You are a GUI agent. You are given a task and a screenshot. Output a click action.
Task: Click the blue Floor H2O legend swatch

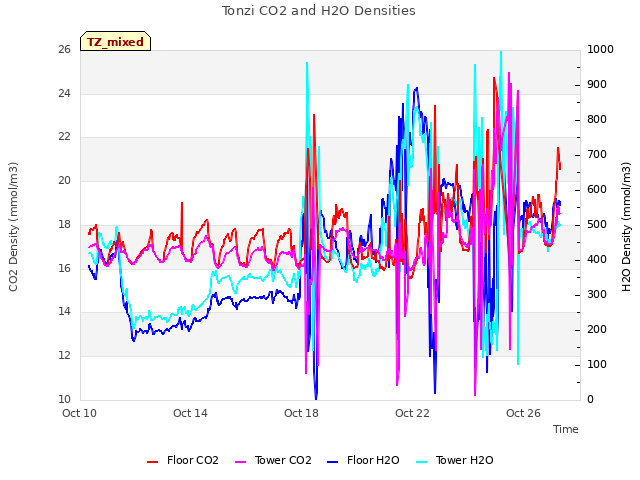[333, 462]
